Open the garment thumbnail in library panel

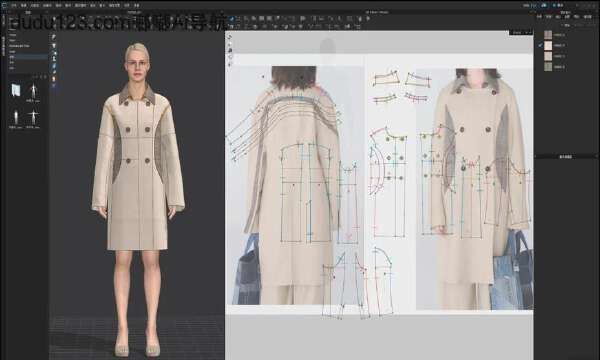pos(16,91)
